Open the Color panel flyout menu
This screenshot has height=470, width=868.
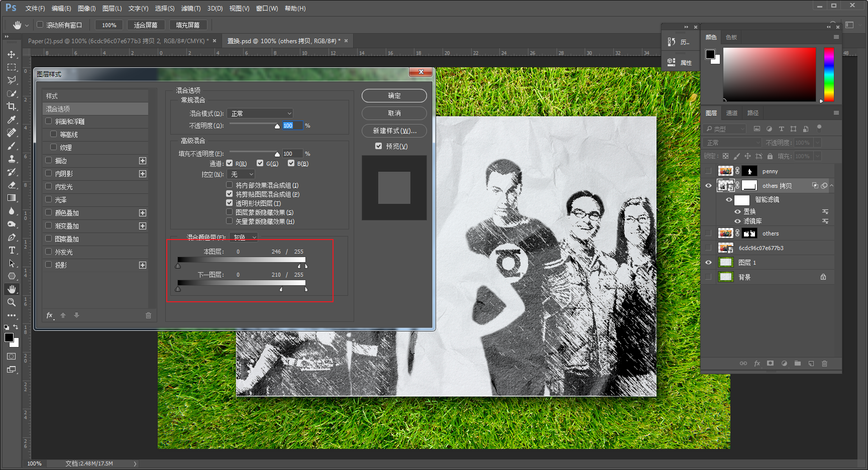pyautogui.click(x=836, y=37)
